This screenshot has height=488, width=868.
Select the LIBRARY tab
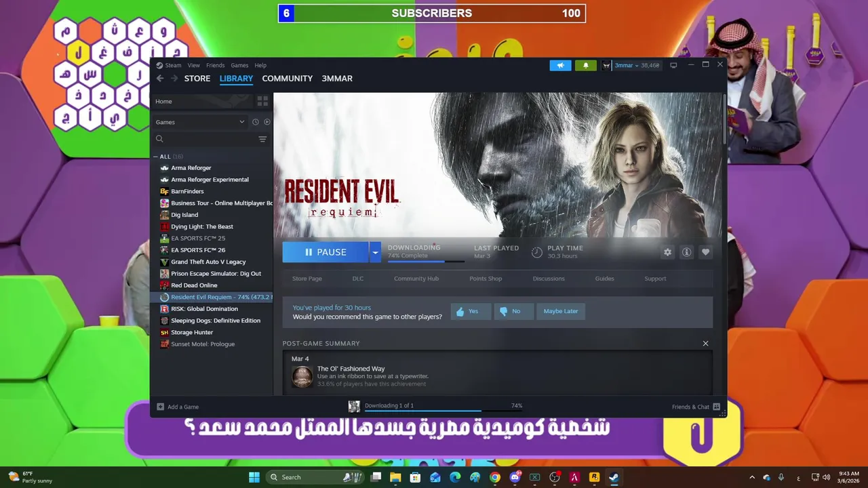[x=236, y=79]
